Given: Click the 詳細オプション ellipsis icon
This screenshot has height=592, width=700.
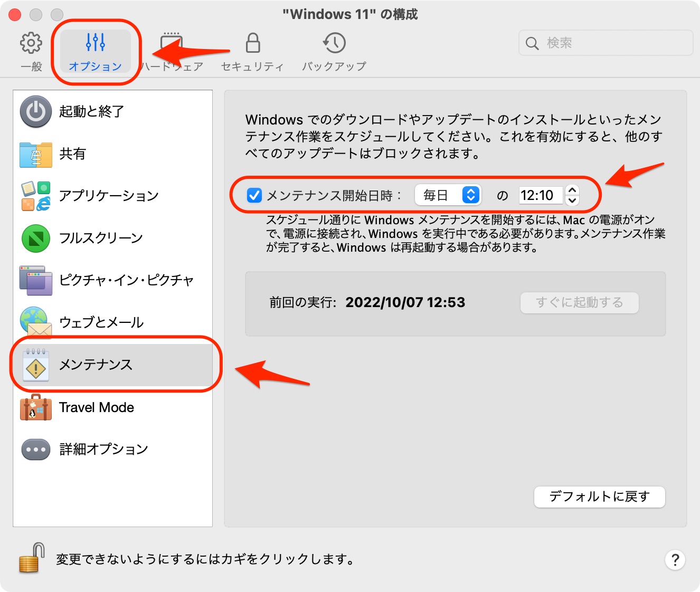Looking at the screenshot, I should (x=36, y=450).
